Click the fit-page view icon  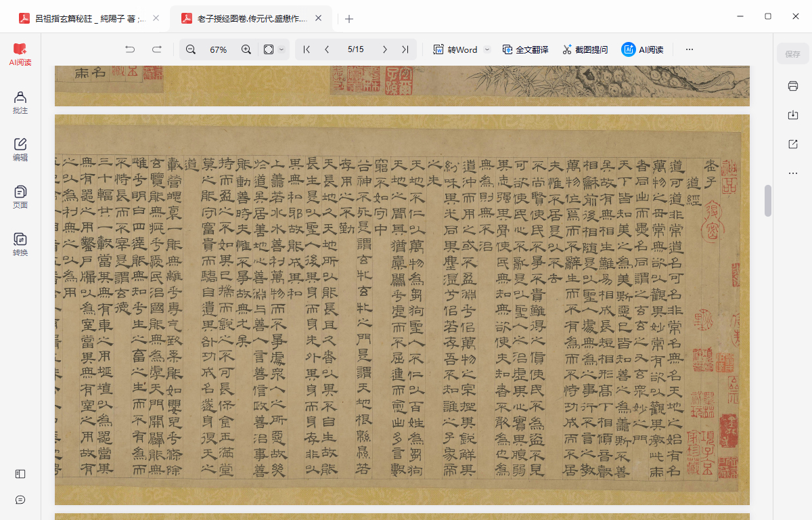269,49
